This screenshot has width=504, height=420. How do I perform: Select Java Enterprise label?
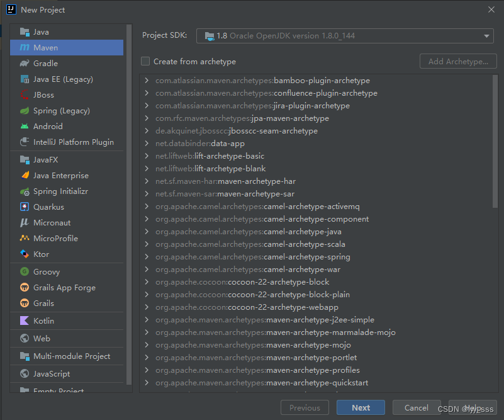pyautogui.click(x=61, y=175)
